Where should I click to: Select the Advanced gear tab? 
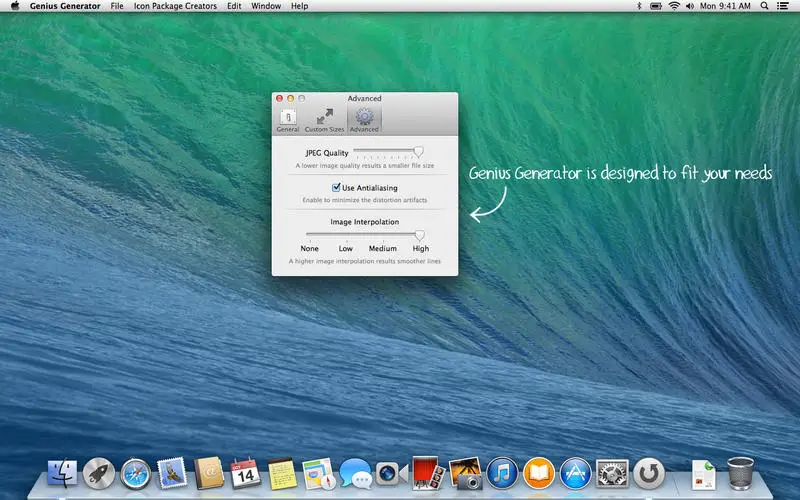tap(364, 120)
